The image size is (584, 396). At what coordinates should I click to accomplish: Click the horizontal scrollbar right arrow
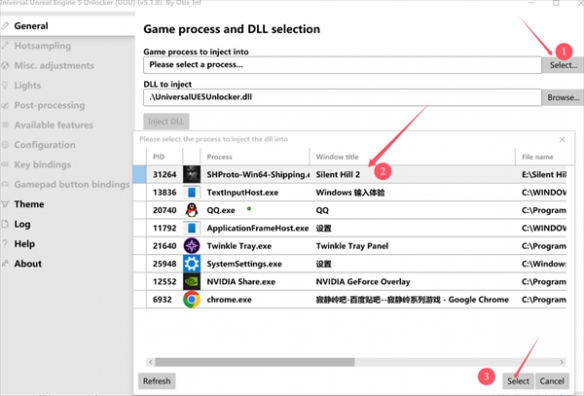(562, 362)
